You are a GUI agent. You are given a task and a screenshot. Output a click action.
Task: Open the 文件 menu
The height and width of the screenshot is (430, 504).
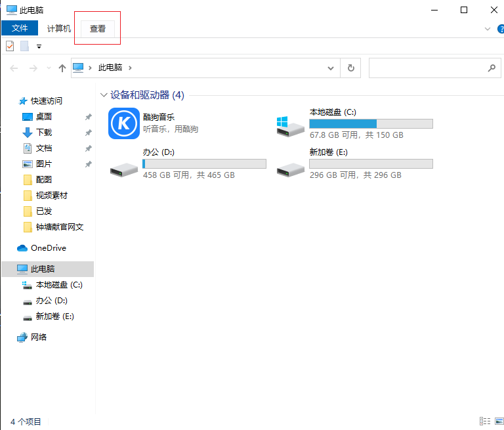pos(20,28)
